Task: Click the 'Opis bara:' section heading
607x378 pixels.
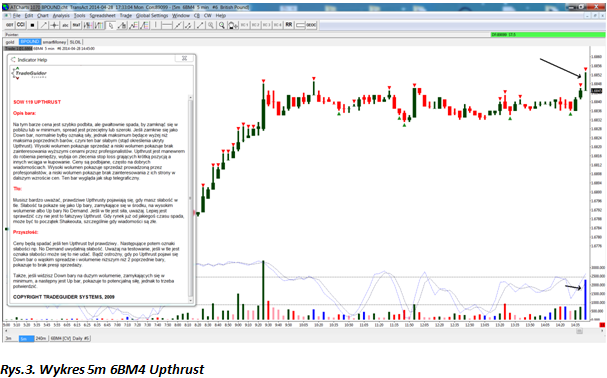Action: click(24, 113)
